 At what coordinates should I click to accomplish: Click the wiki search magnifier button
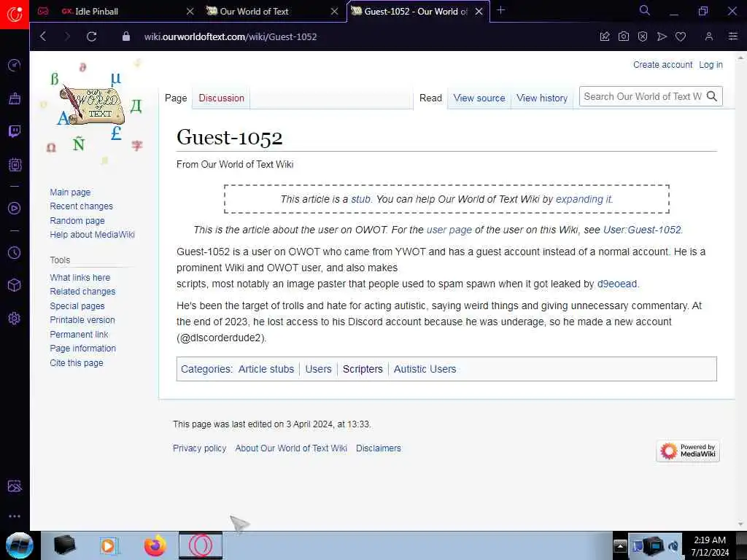click(712, 97)
